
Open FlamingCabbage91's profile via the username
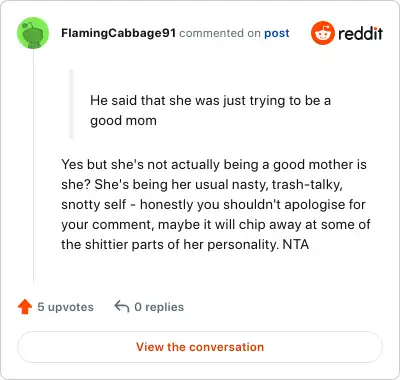pos(118,33)
